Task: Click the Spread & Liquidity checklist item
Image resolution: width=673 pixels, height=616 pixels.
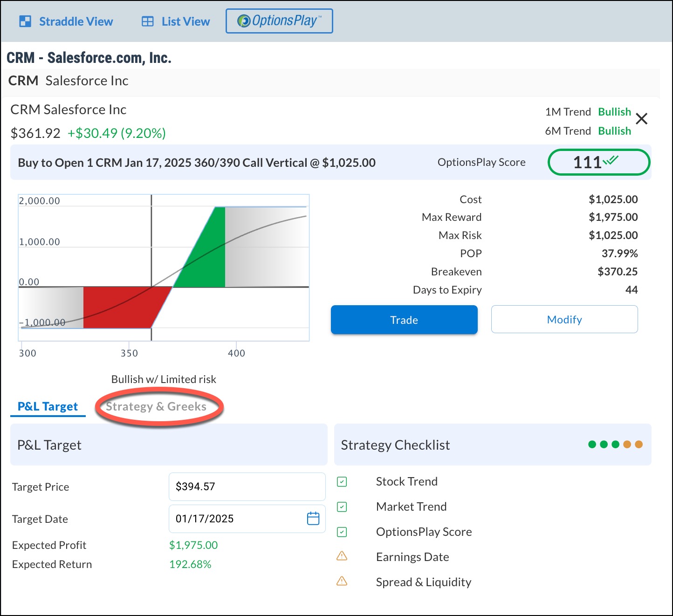Action: tap(424, 582)
